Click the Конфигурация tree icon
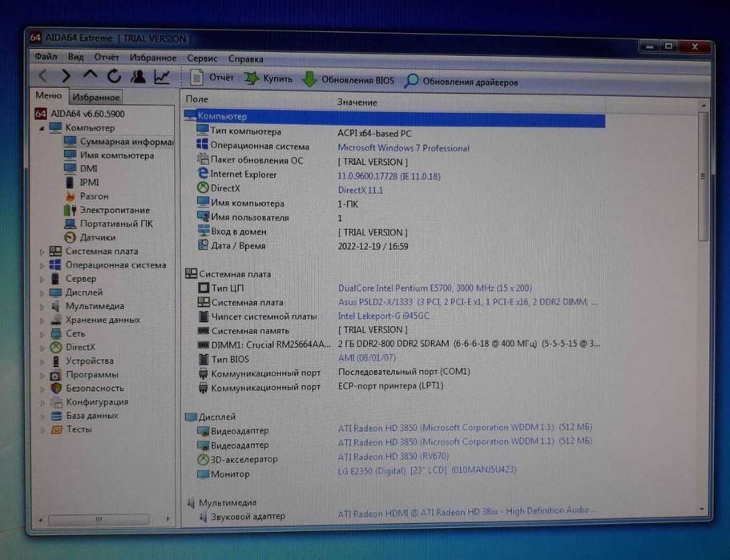This screenshot has width=730, height=560. [56, 401]
